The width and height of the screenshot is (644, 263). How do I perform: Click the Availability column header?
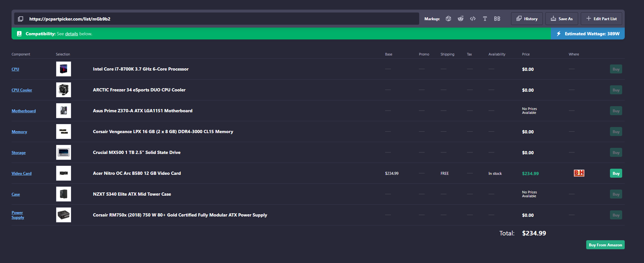click(x=497, y=54)
